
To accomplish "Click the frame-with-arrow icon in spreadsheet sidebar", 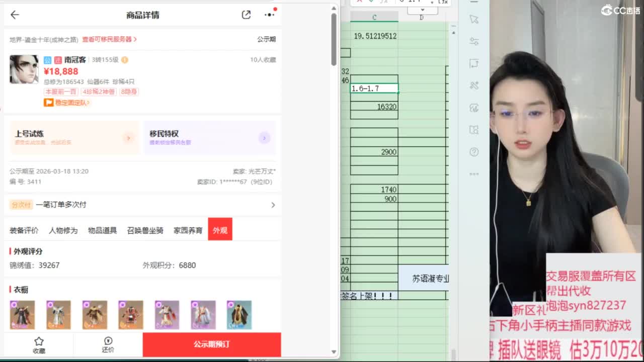I will [474, 63].
